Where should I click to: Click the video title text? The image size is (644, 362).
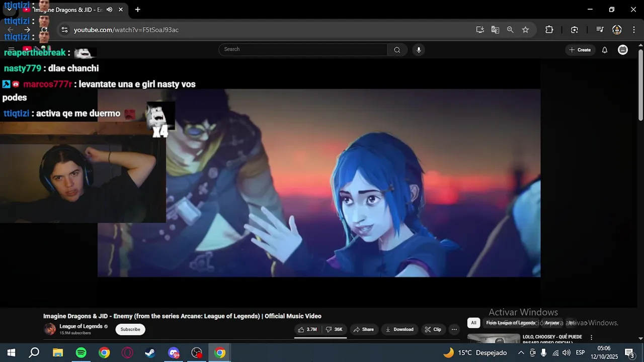pos(182,316)
